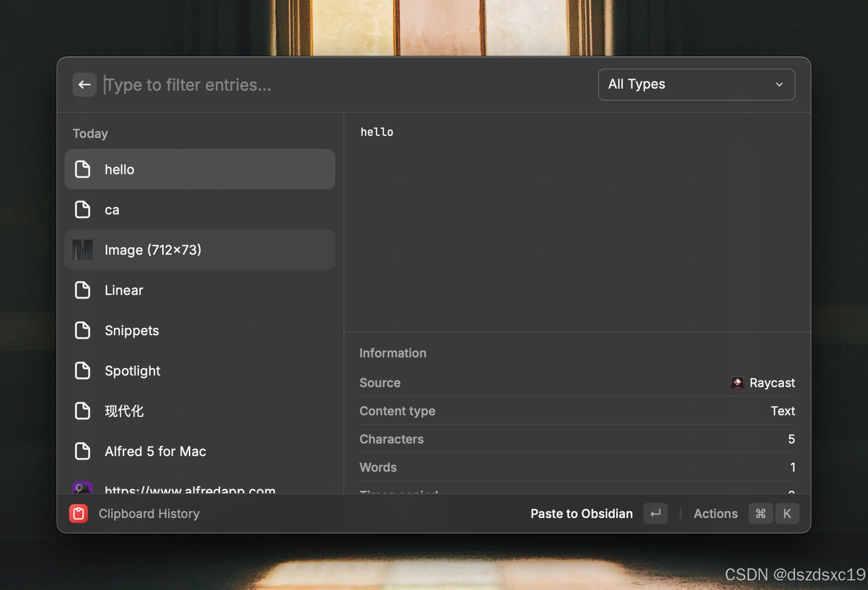Click the document icon beside Spotlight
Image resolution: width=868 pixels, height=590 pixels.
pyautogui.click(x=83, y=371)
